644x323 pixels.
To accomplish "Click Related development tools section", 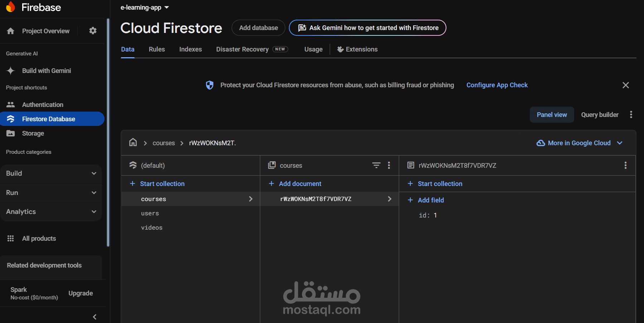I will click(51, 265).
